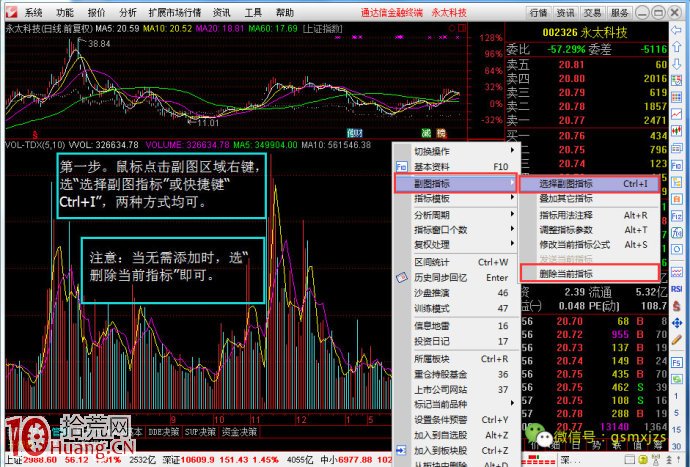
Task: Expand the 副图指标 submenu
Action: pyautogui.click(x=455, y=183)
